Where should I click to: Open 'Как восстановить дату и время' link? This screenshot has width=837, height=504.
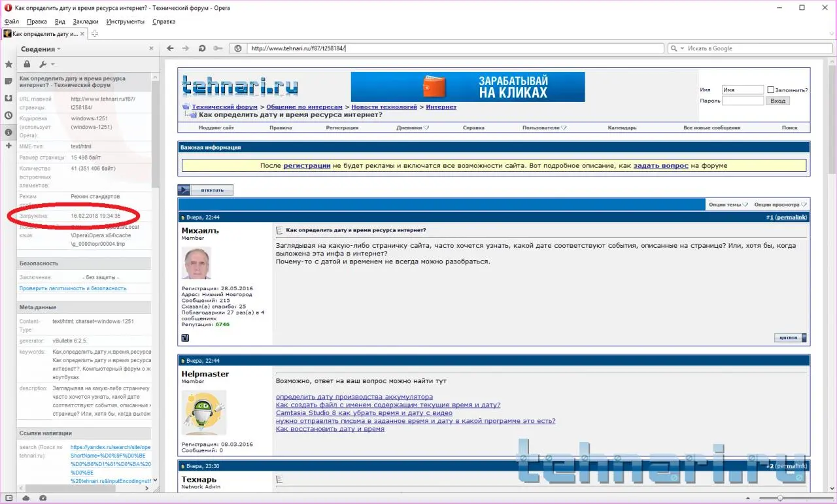[330, 429]
